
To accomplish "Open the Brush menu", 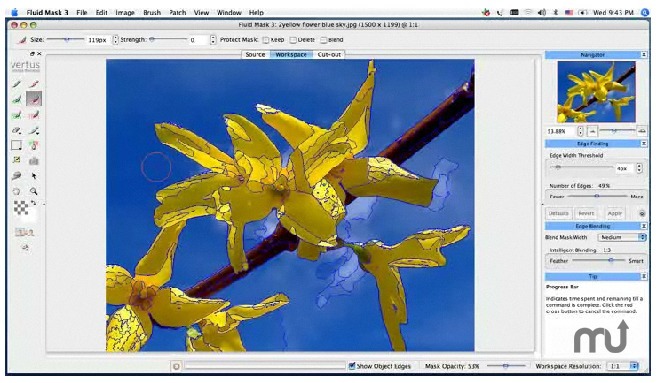I will (x=152, y=13).
